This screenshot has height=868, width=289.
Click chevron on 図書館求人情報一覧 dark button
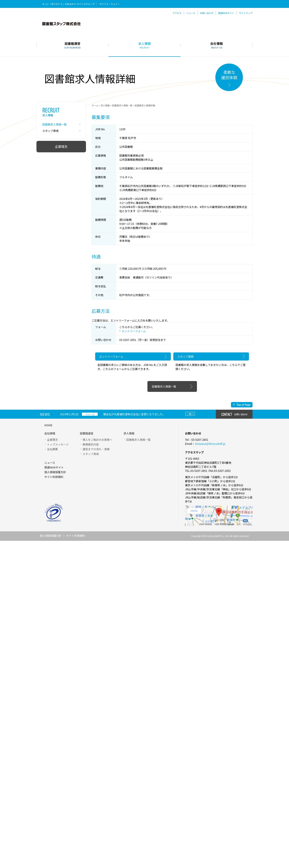pyautogui.click(x=191, y=386)
